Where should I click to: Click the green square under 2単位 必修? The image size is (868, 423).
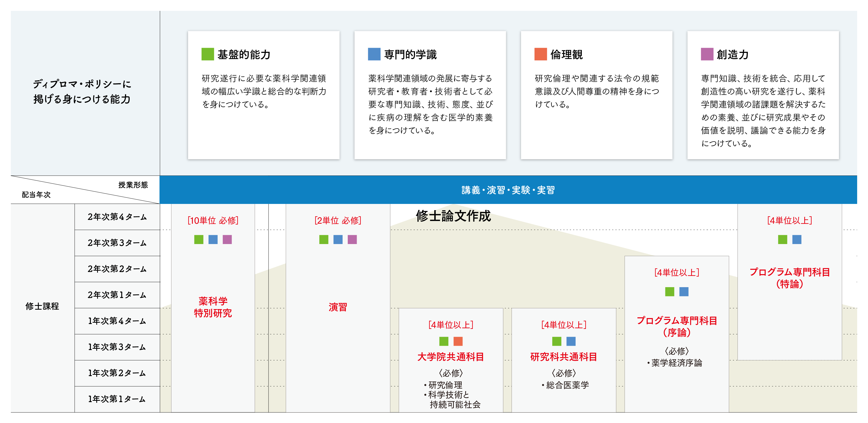[324, 239]
